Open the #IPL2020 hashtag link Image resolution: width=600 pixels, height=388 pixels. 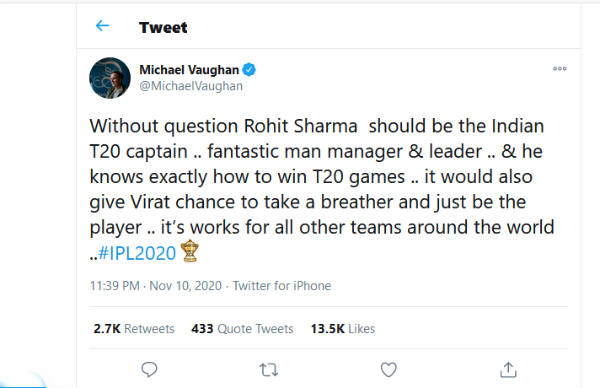[x=137, y=253]
